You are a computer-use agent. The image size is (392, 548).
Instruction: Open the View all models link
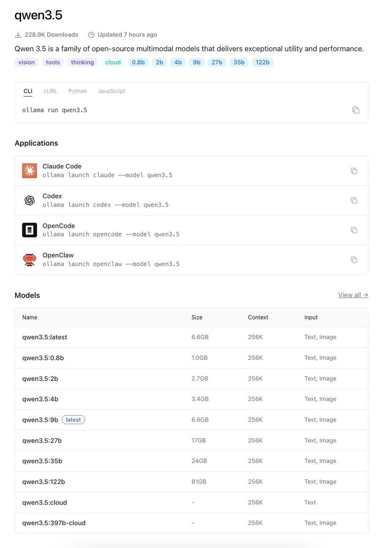353,295
